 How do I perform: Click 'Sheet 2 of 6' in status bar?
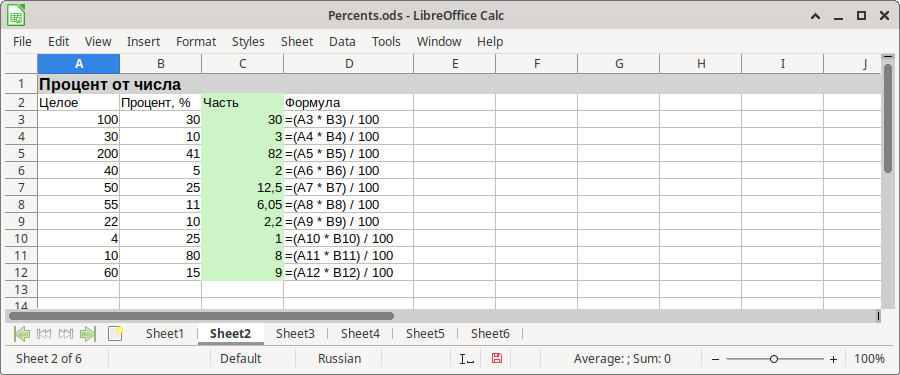(x=49, y=359)
